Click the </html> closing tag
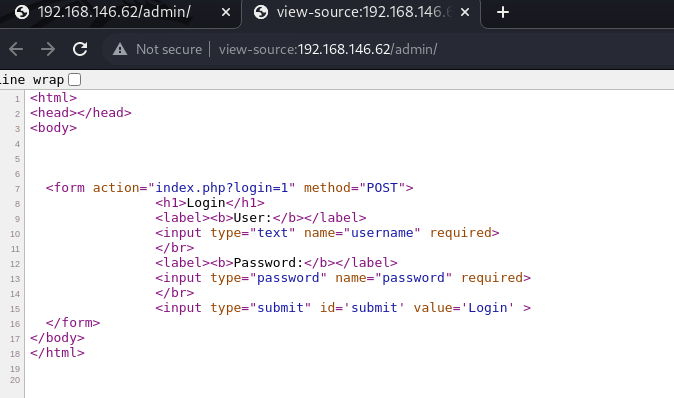This screenshot has height=398, width=674. [57, 353]
